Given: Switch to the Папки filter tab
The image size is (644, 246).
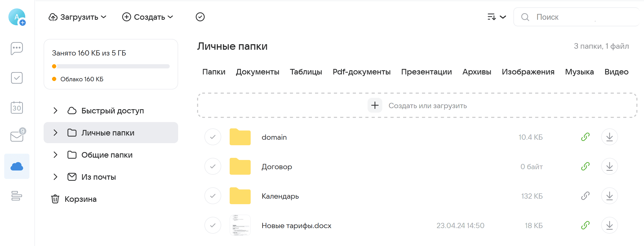Looking at the screenshot, I should click(x=214, y=72).
